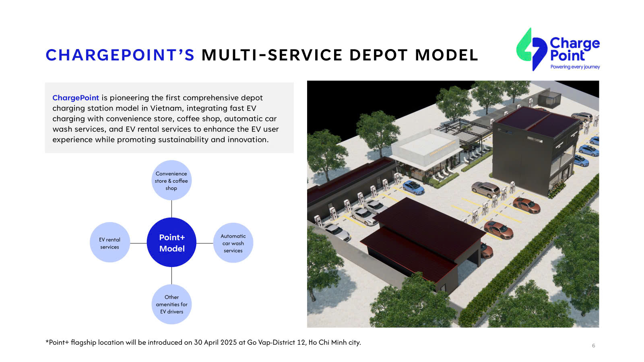This screenshot has width=644, height=362.
Task: Click the Point+ flagship location footnote
Action: (203, 342)
